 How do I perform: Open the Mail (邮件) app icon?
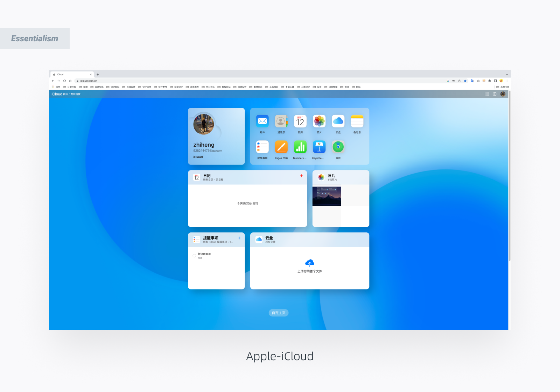point(262,121)
